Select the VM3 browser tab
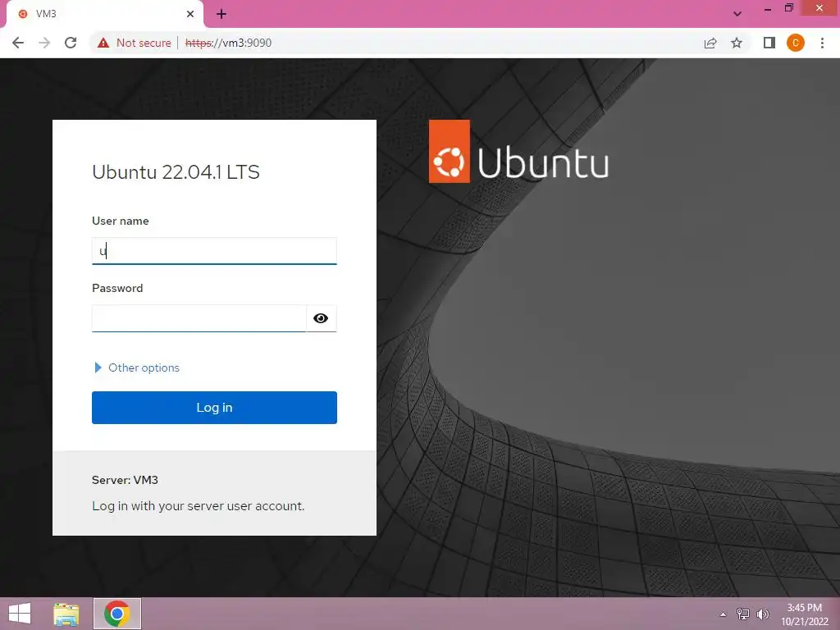 (x=104, y=14)
